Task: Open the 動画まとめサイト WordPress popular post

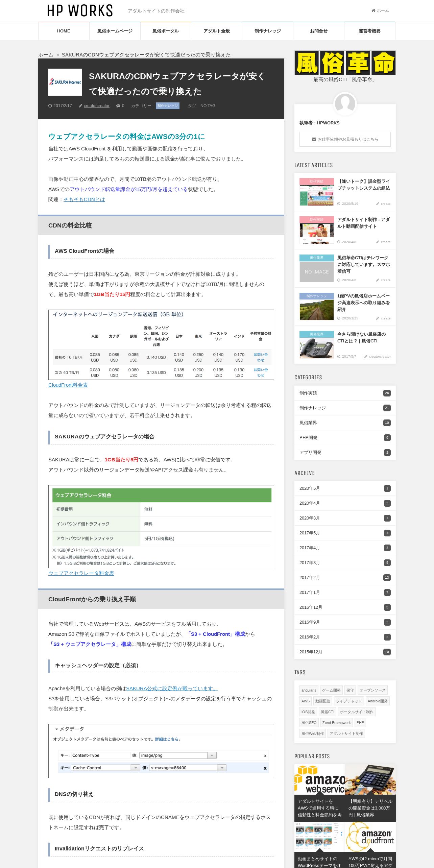Action: (319, 845)
